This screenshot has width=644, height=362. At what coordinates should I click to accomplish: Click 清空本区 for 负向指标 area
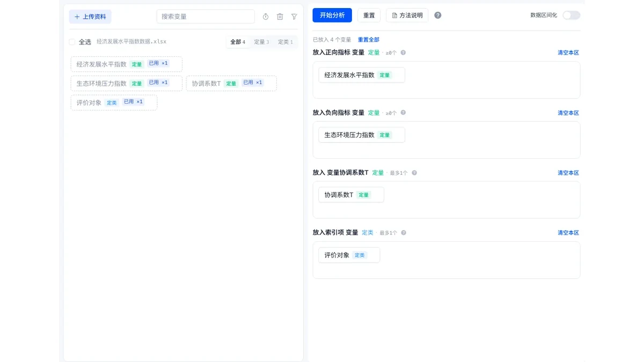[568, 113]
